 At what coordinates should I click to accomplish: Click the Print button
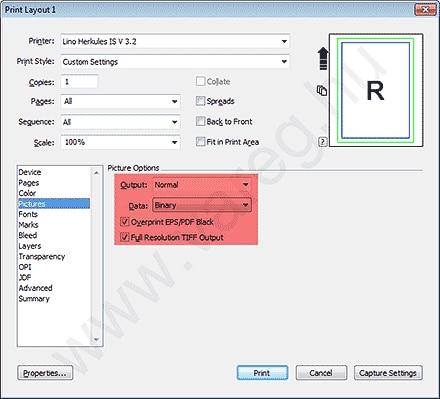[262, 373]
